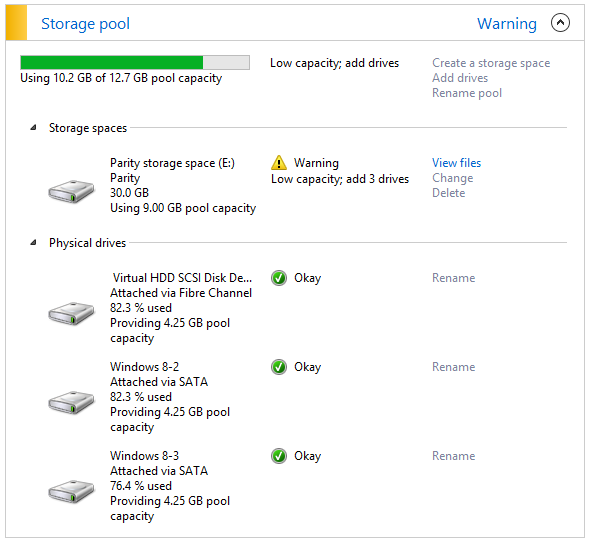Click the yellow warning triangle icon
Image resolution: width=590 pixels, height=545 pixels.
point(279,163)
